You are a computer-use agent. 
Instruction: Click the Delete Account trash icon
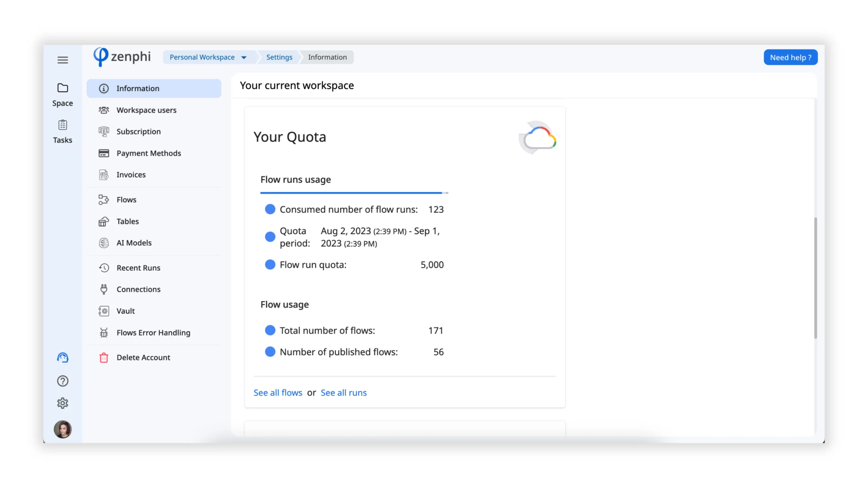[x=104, y=358]
